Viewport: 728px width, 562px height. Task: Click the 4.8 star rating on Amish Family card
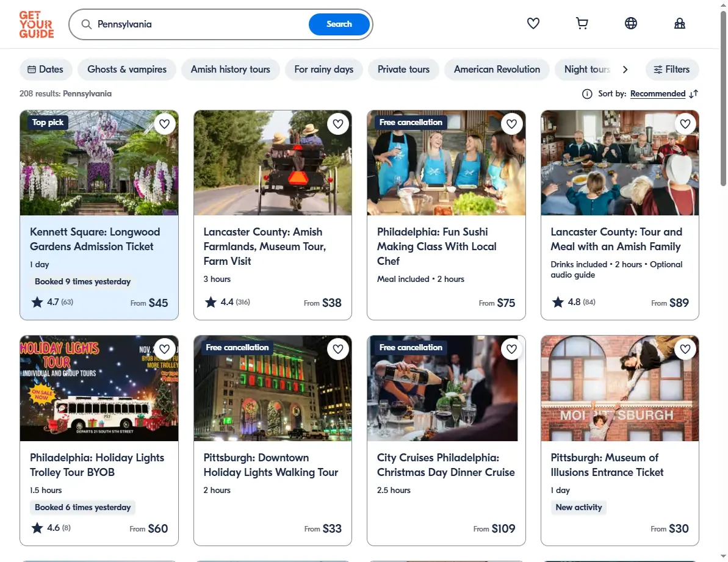coord(574,302)
